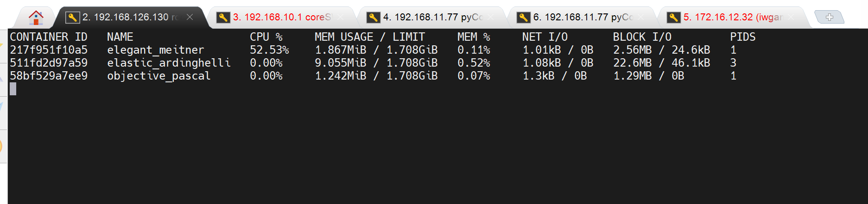Click container ID 217f951f10a5 in terminal
868x204 pixels.
click(x=49, y=50)
